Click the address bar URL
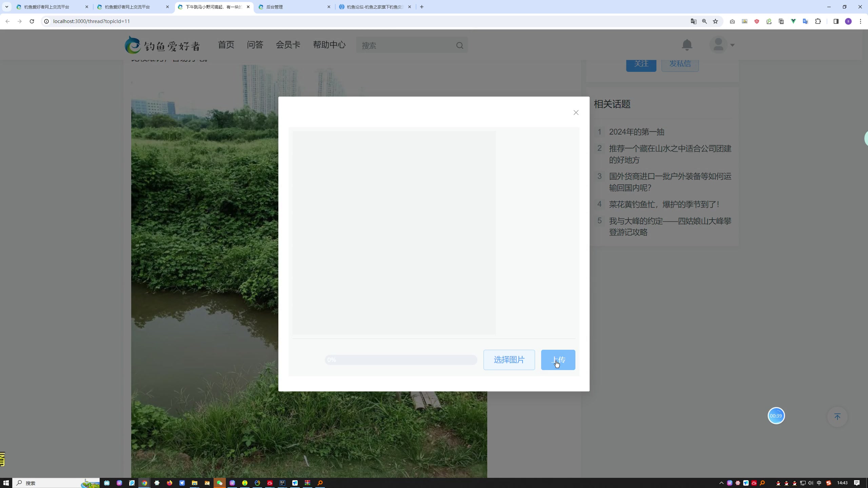Screen dimensions: 868x488 (92, 21)
